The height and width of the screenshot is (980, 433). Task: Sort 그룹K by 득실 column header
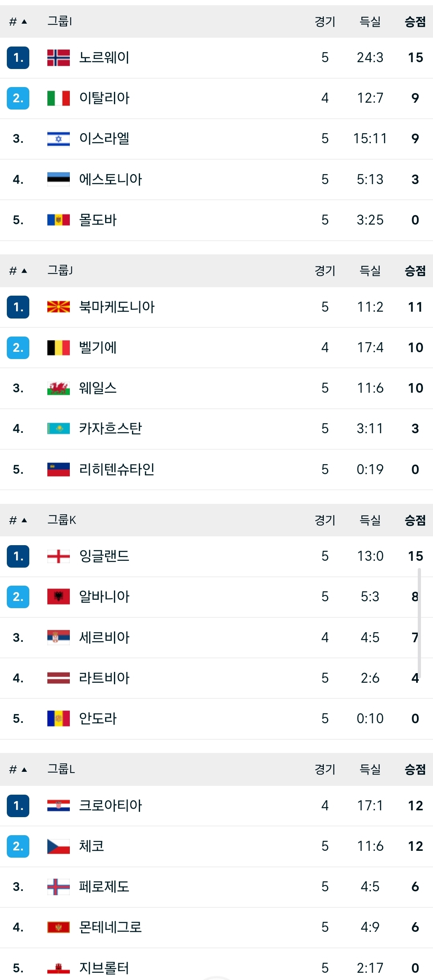(370, 520)
